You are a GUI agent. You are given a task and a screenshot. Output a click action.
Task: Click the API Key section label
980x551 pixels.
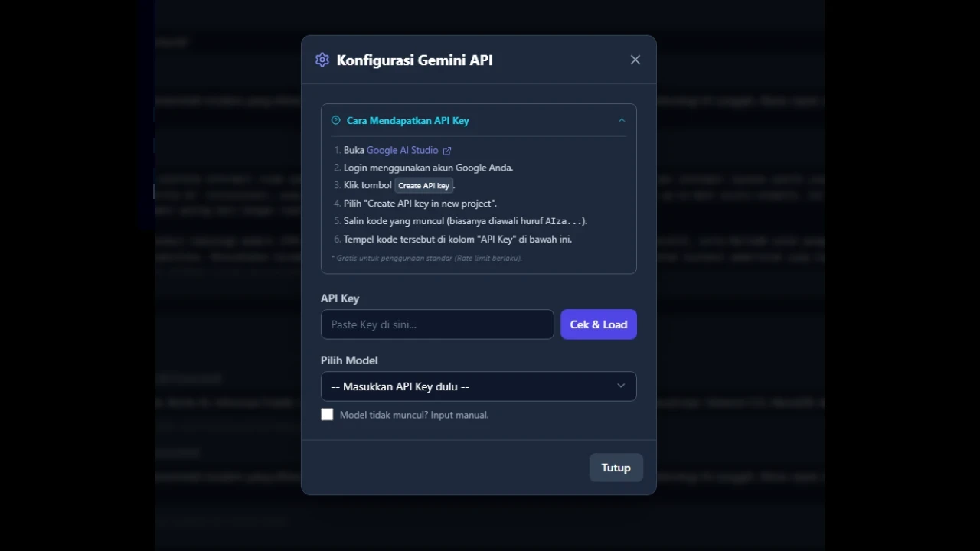339,298
